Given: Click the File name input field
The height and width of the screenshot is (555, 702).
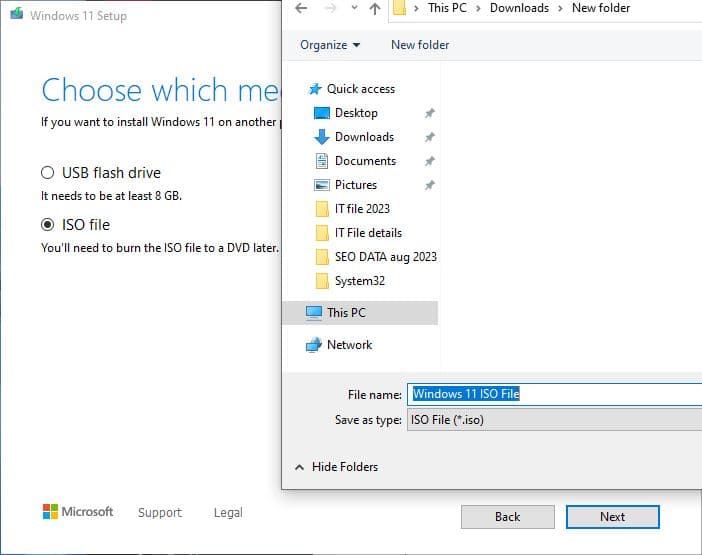Looking at the screenshot, I should point(554,394).
